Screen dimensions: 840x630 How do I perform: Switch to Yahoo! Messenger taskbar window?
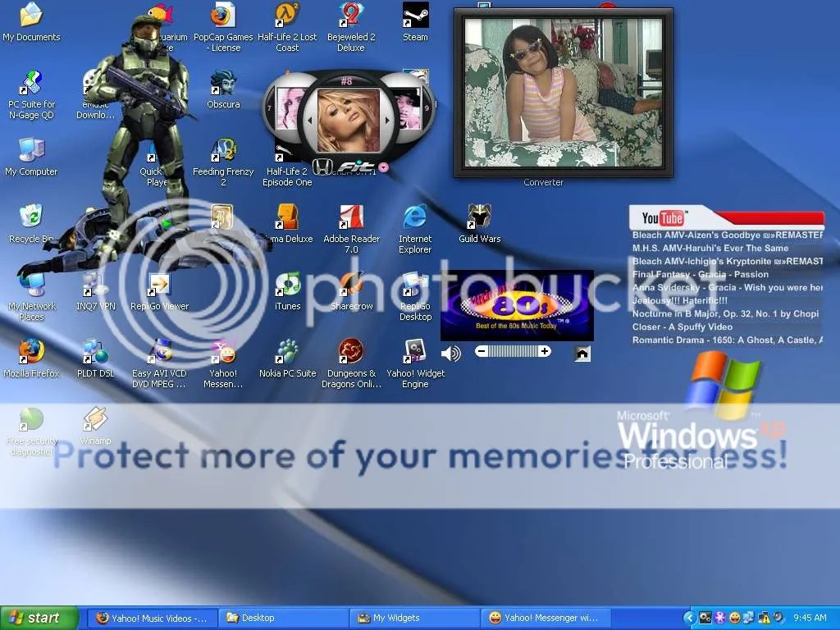tap(546, 618)
